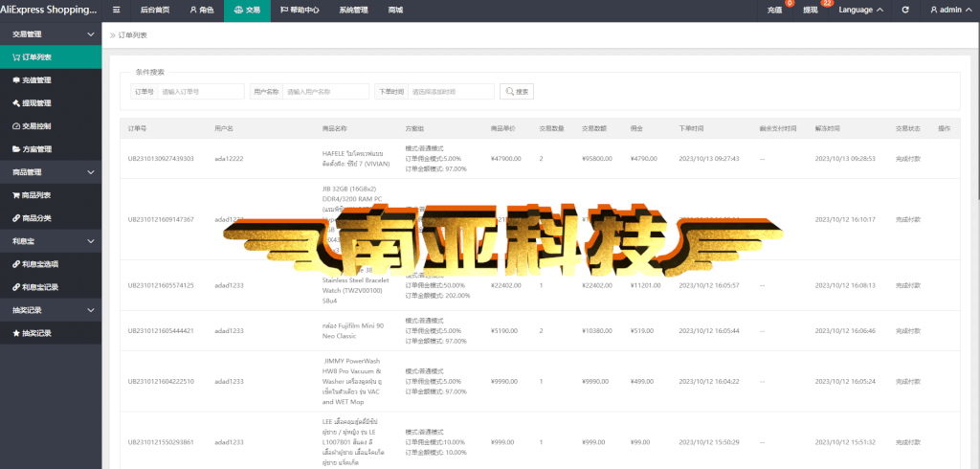Collapse the 利息宝 sidebar group
This screenshot has height=469, width=980.
click(51, 241)
